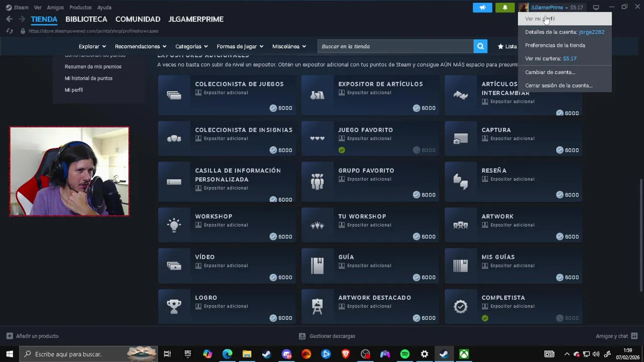
Task: Switch to the BIBLIOTECA tab
Action: click(x=86, y=19)
